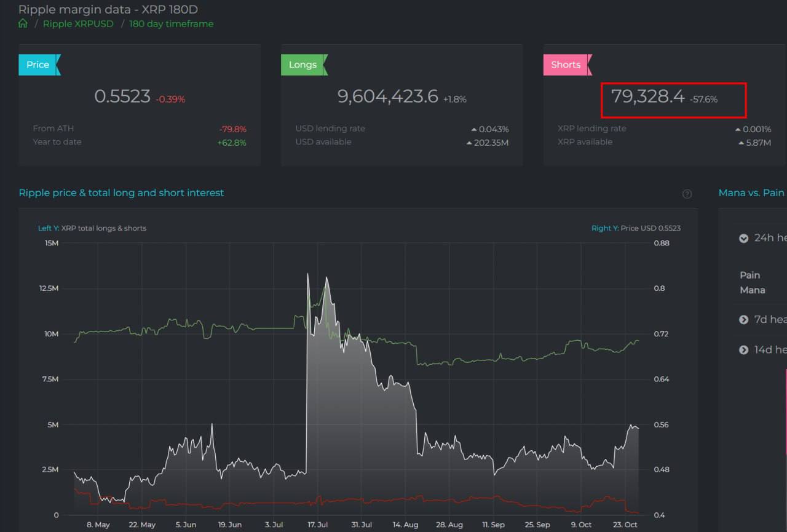The image size is (787, 532).
Task: Click the Mana vs. Pain panel heading
Action: (x=751, y=193)
